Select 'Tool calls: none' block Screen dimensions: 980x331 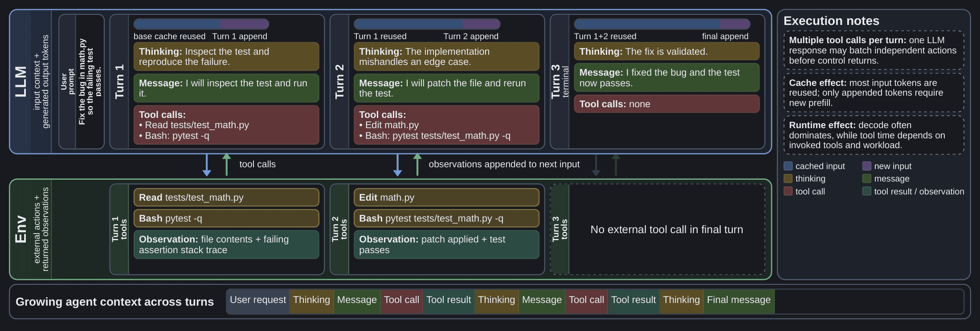point(667,104)
